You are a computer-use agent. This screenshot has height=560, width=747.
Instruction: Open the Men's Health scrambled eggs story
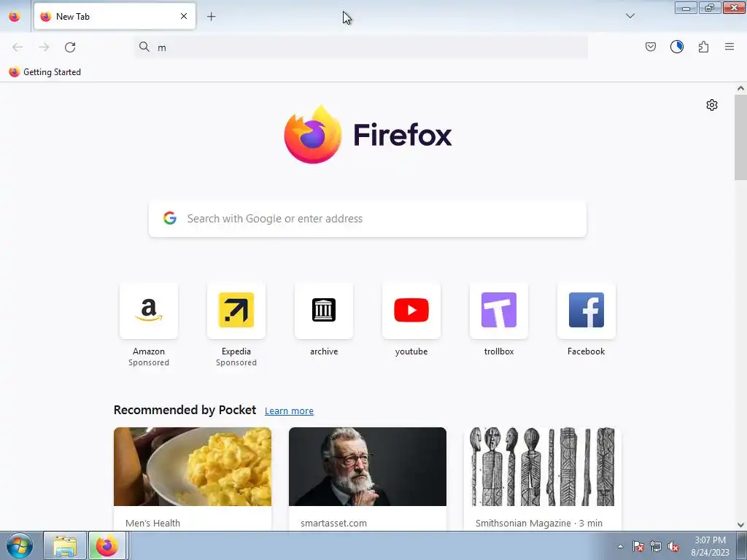pos(193,467)
